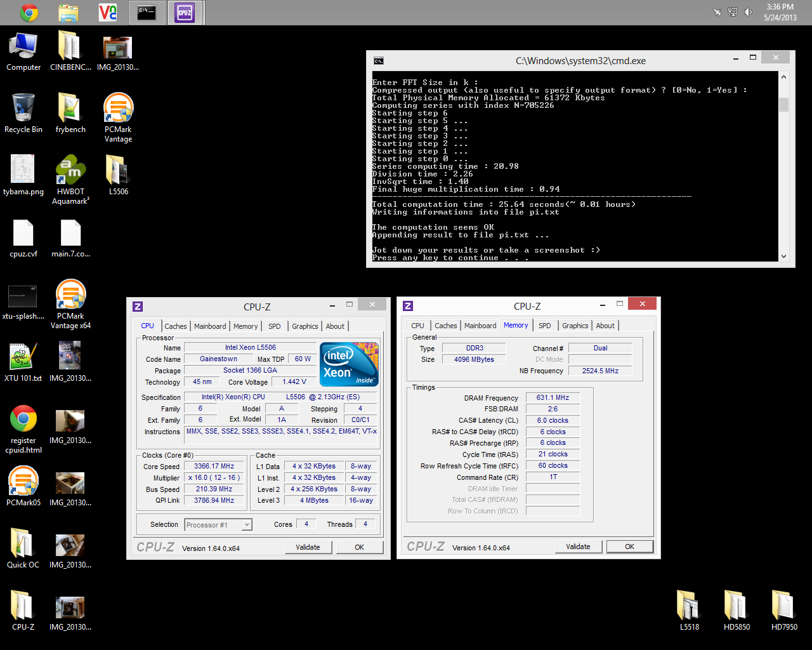812x650 pixels.
Task: Select the PCMark Vantage shortcut
Action: [x=118, y=117]
